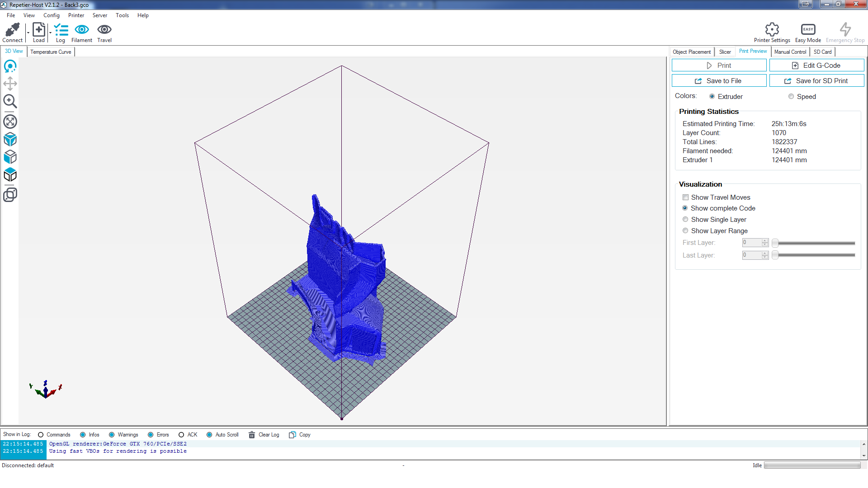Viewport: 868px width, 488px height.
Task: Click the Load file icon
Action: 39,30
